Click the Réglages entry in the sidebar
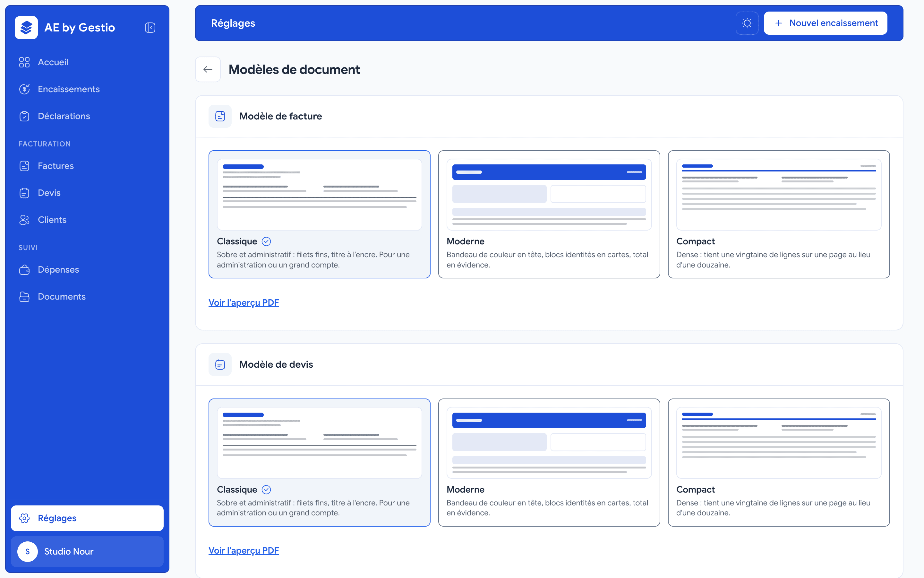Image resolution: width=924 pixels, height=578 pixels. 87,518
